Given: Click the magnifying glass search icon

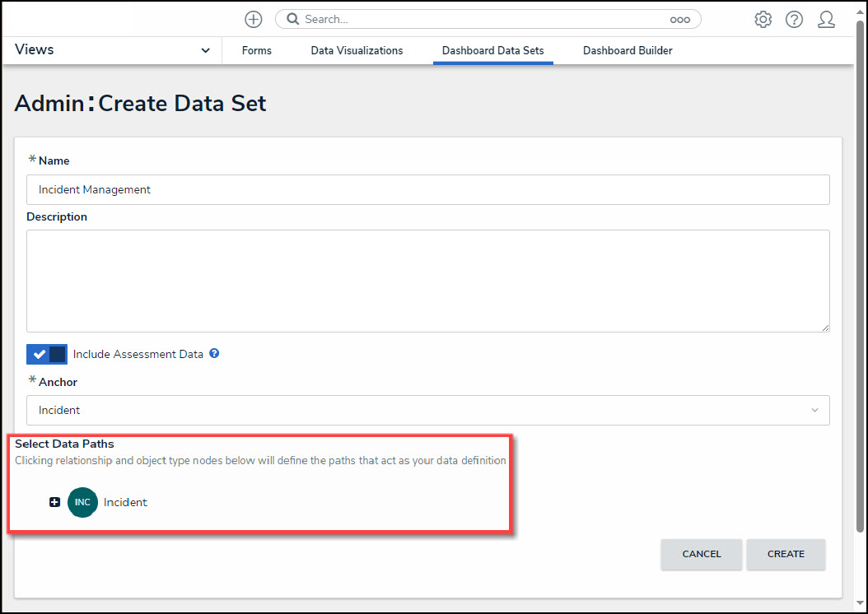Looking at the screenshot, I should click(292, 19).
